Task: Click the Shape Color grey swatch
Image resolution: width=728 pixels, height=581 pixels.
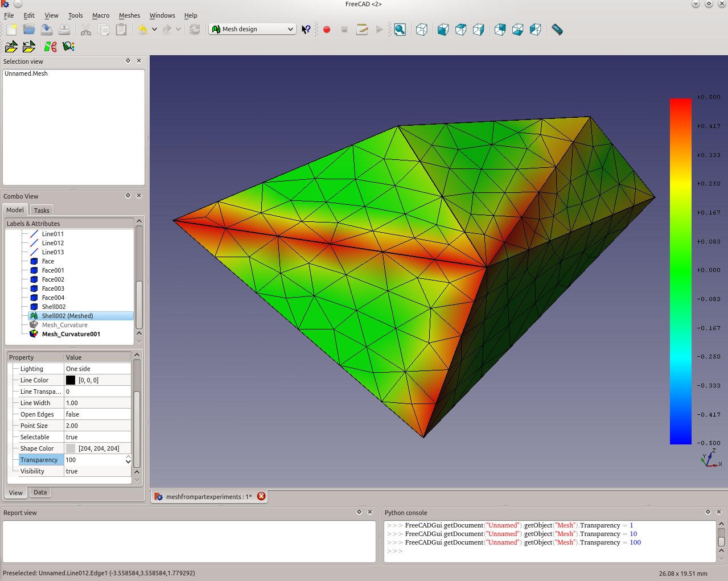Action: coord(71,448)
